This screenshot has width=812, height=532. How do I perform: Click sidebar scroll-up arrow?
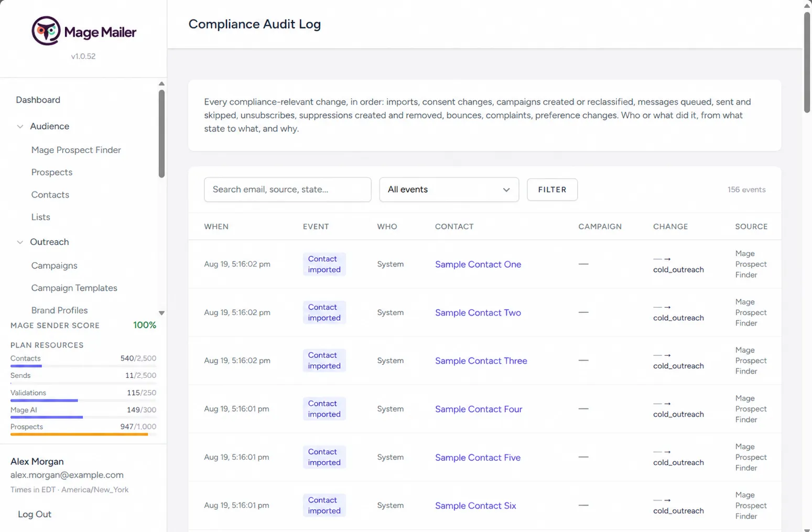[x=161, y=84]
